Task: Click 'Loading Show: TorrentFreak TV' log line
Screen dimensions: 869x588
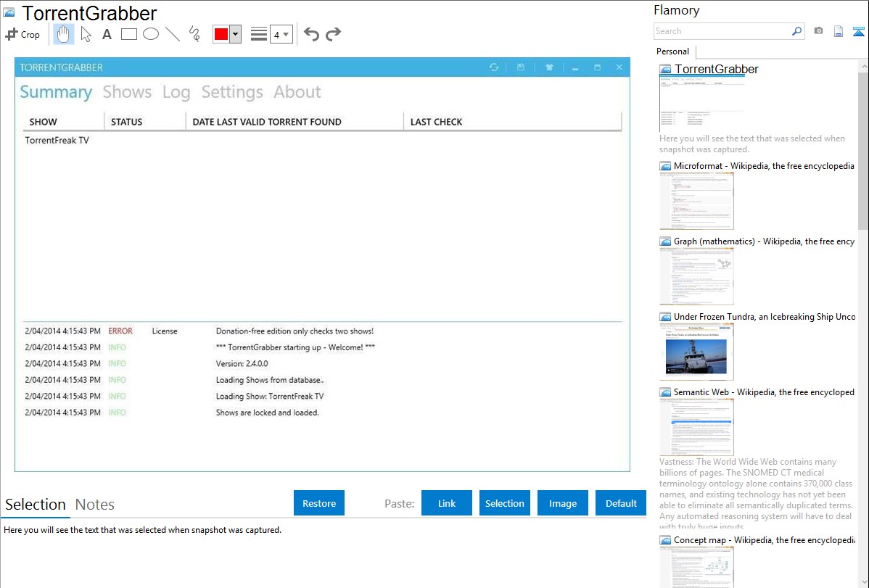Action: 270,397
